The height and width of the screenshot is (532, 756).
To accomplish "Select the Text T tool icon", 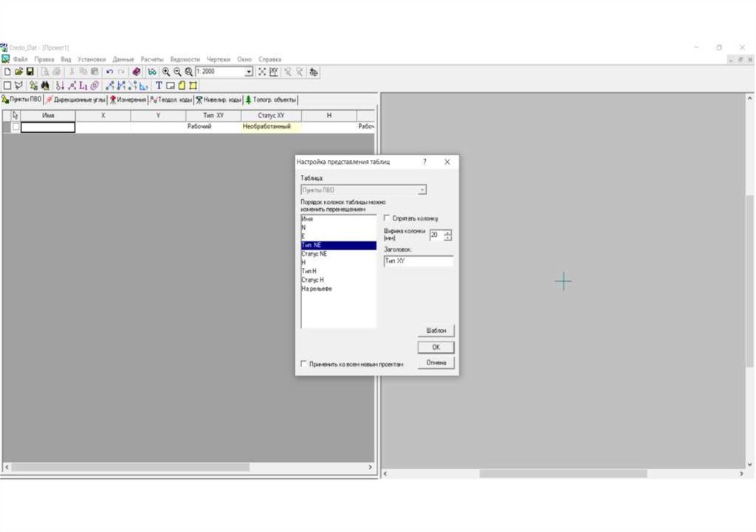I will pyautogui.click(x=159, y=86).
